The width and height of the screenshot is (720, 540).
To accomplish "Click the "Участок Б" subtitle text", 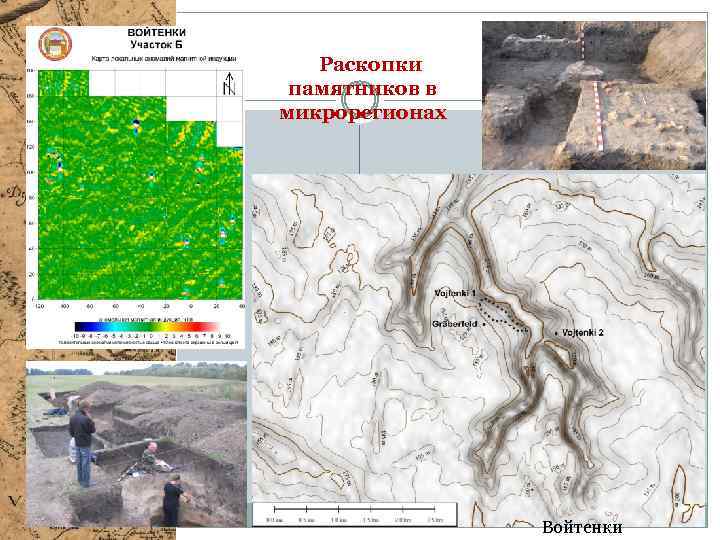I will [157, 45].
